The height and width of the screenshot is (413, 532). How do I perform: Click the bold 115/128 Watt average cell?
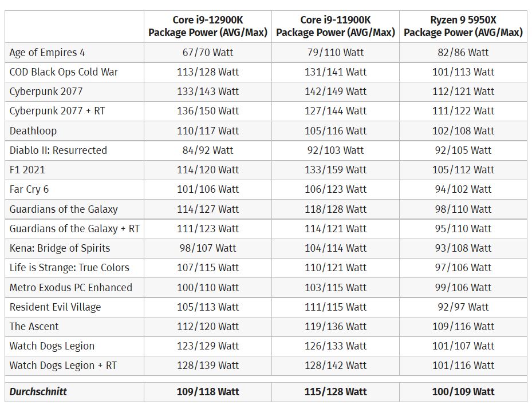[336, 392]
